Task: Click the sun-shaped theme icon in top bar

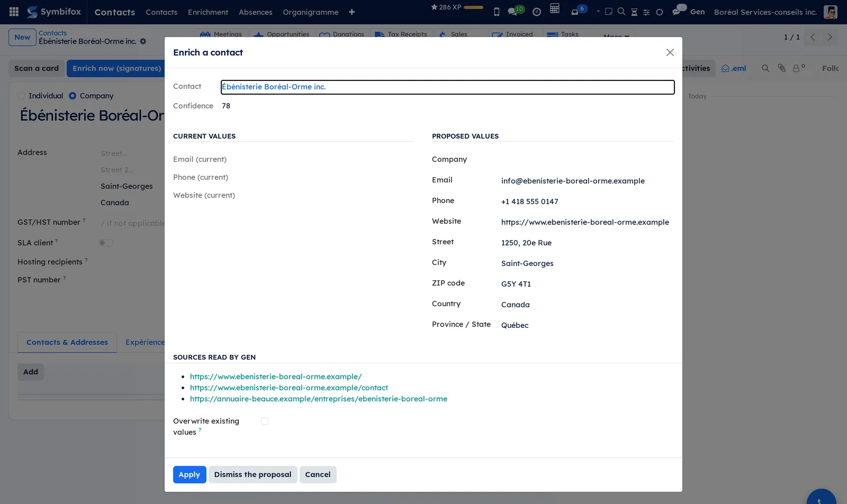Action: (x=660, y=12)
